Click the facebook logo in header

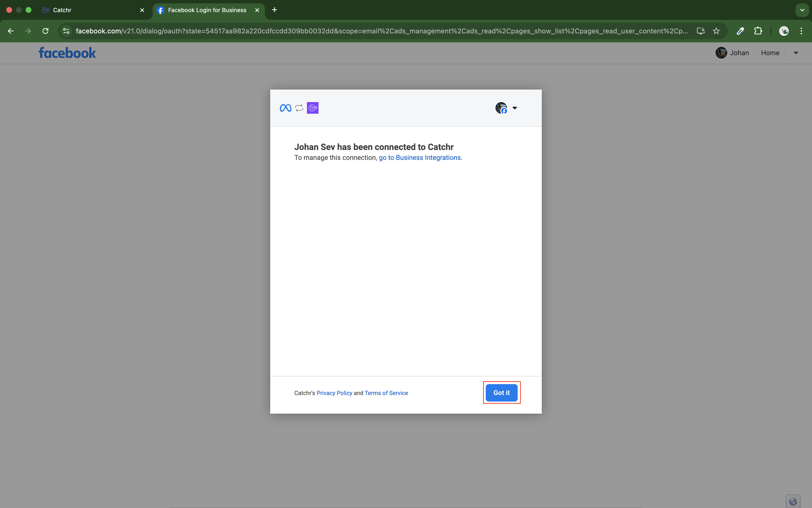pyautogui.click(x=67, y=53)
